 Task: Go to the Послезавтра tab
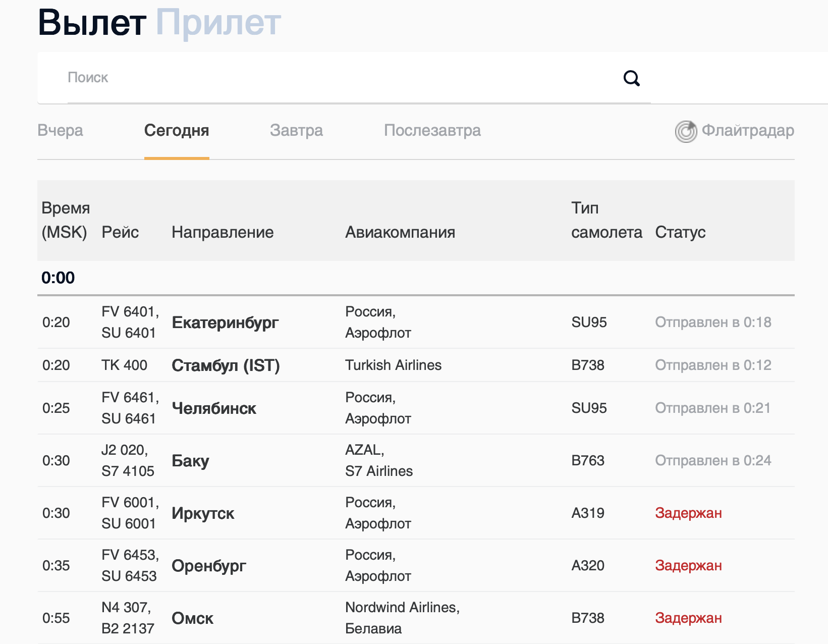pyautogui.click(x=432, y=130)
